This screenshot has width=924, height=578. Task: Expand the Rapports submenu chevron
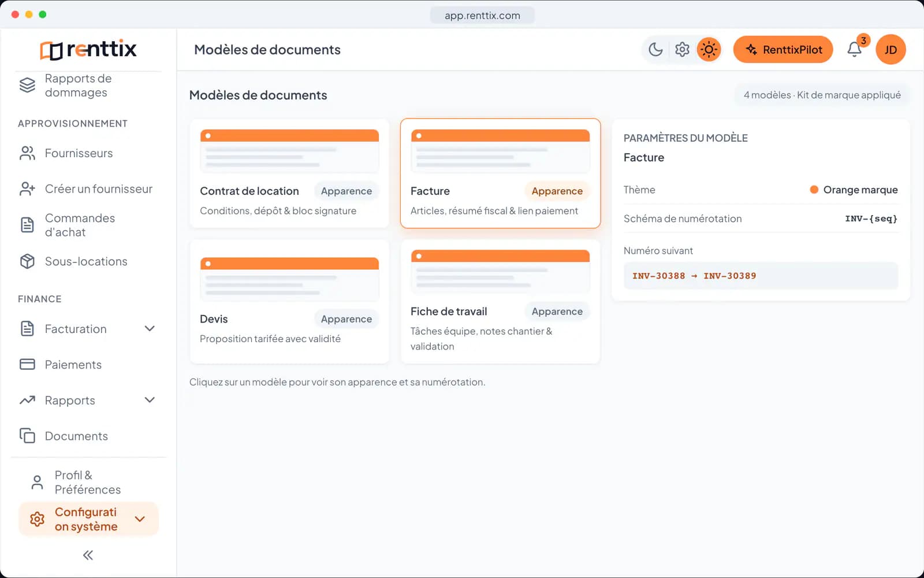(x=150, y=400)
